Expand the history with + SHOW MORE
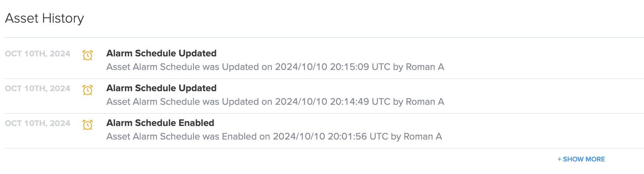This screenshot has width=644, height=174. pos(581,159)
